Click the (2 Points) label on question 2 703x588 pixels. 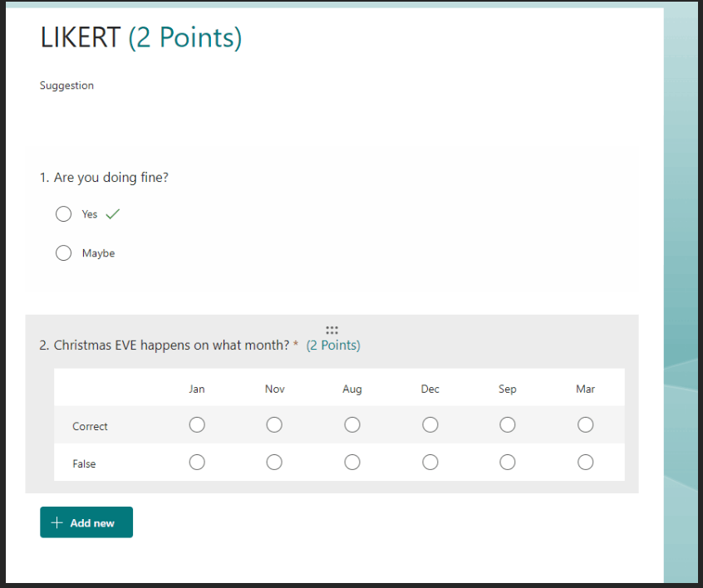click(x=333, y=345)
